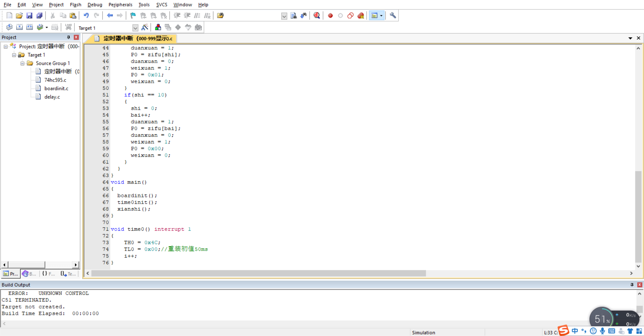Select delay.c in project tree
The width and height of the screenshot is (644, 336).
pos(52,97)
